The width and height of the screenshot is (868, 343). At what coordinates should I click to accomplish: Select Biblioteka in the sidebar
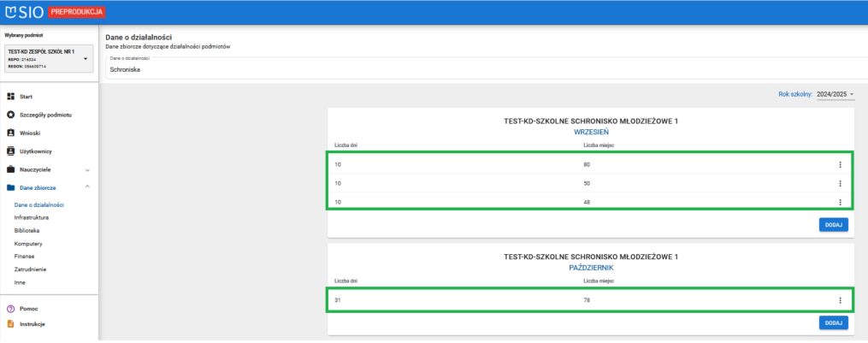click(x=27, y=231)
